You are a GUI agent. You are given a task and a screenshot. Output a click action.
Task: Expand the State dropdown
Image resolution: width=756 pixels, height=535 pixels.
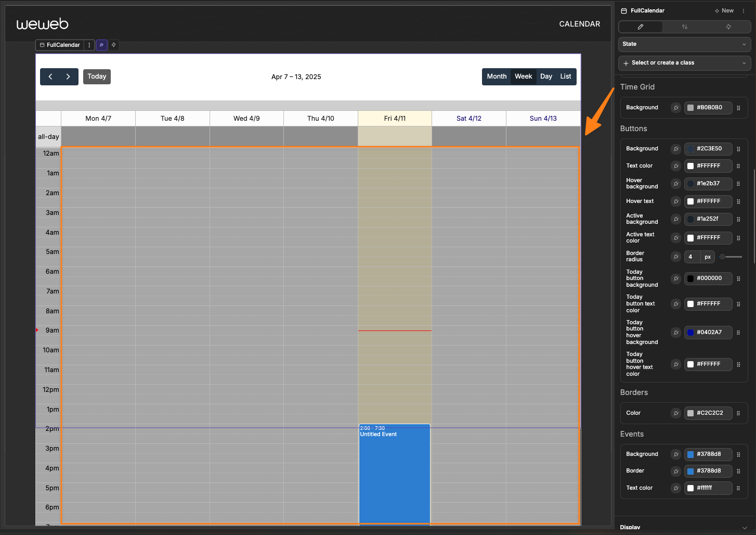(x=684, y=44)
